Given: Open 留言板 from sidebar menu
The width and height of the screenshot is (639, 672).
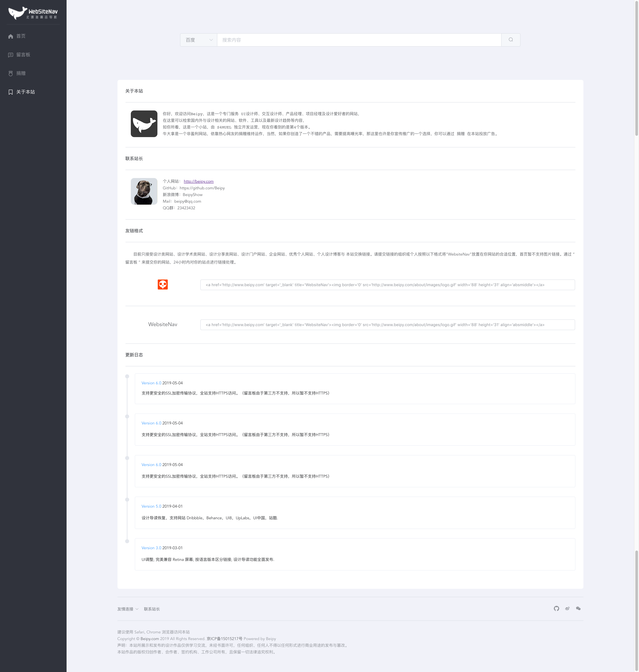Looking at the screenshot, I should [x=23, y=55].
